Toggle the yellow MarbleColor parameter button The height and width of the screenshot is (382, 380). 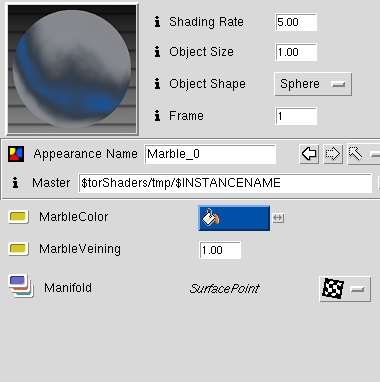coord(18,217)
